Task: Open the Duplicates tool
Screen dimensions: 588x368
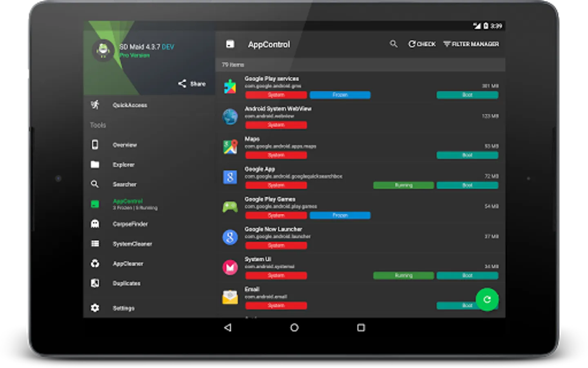Action: coord(149,283)
